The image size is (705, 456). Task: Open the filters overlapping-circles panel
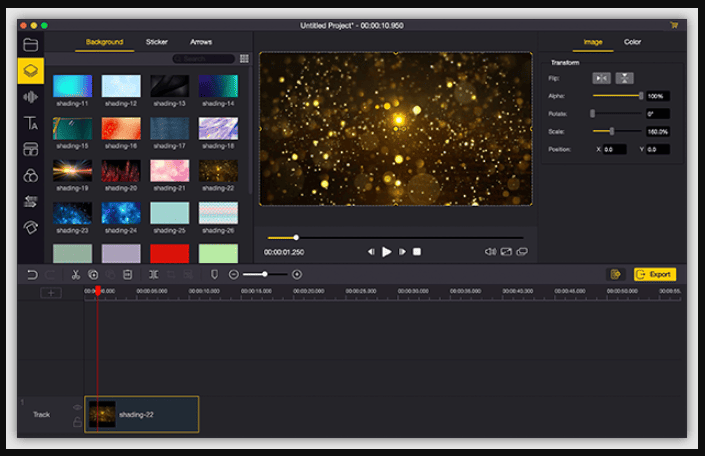point(31,175)
